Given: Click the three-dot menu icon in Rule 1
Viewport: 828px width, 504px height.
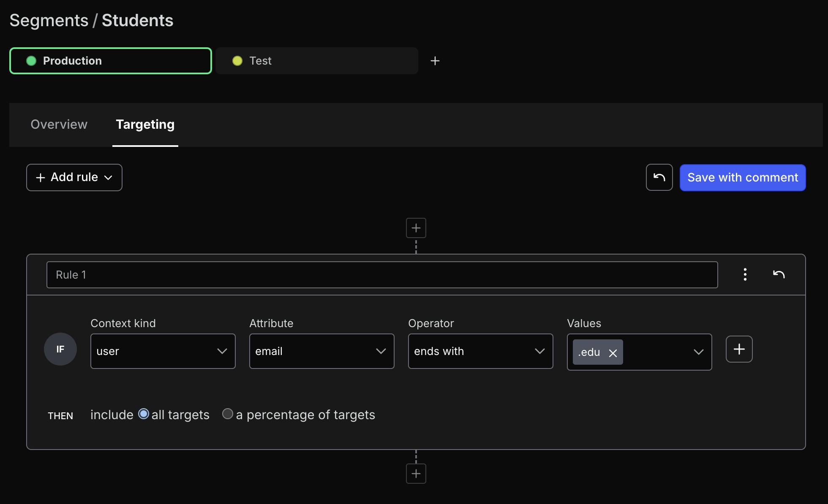Looking at the screenshot, I should (x=745, y=274).
